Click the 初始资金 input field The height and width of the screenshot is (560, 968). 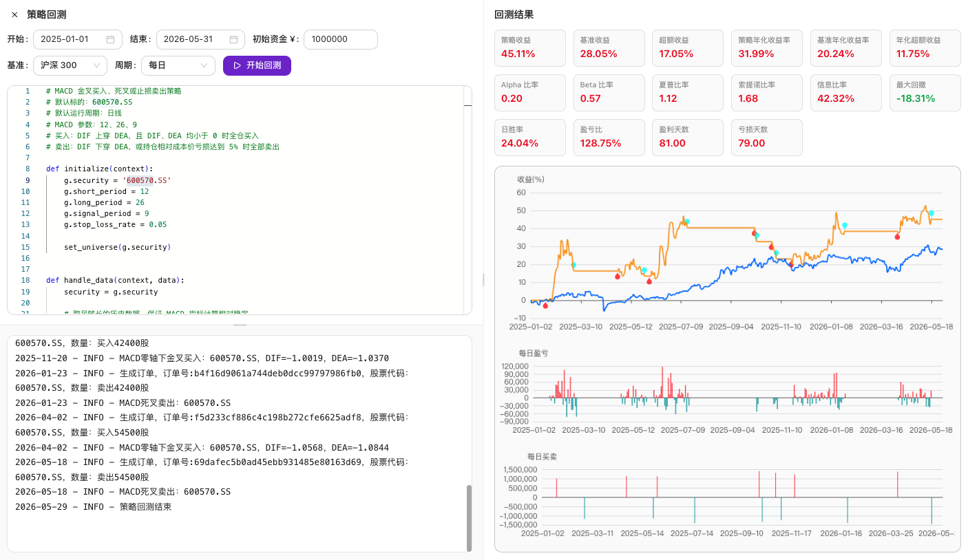[x=341, y=39]
